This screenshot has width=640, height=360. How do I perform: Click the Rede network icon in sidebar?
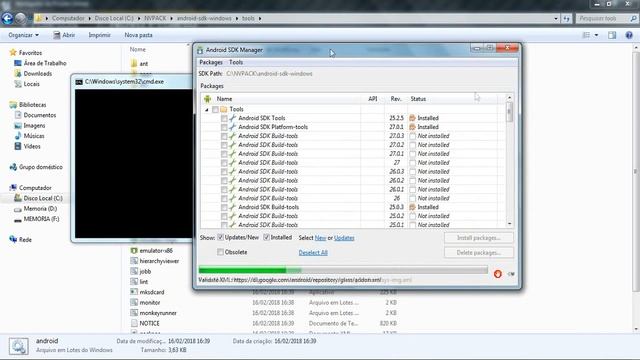13,240
